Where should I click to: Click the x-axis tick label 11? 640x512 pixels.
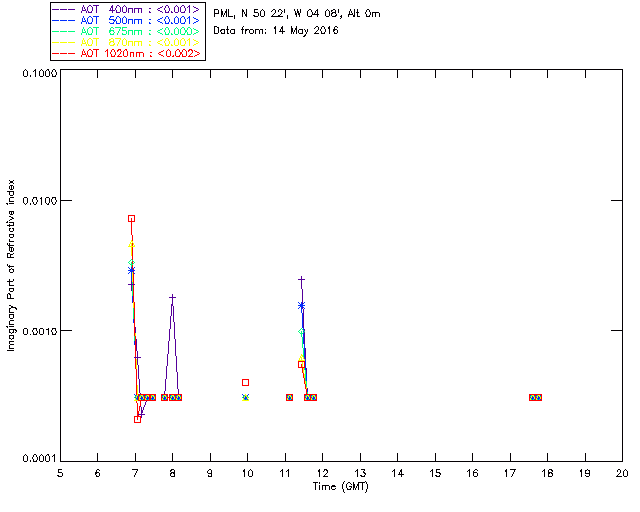coord(285,473)
